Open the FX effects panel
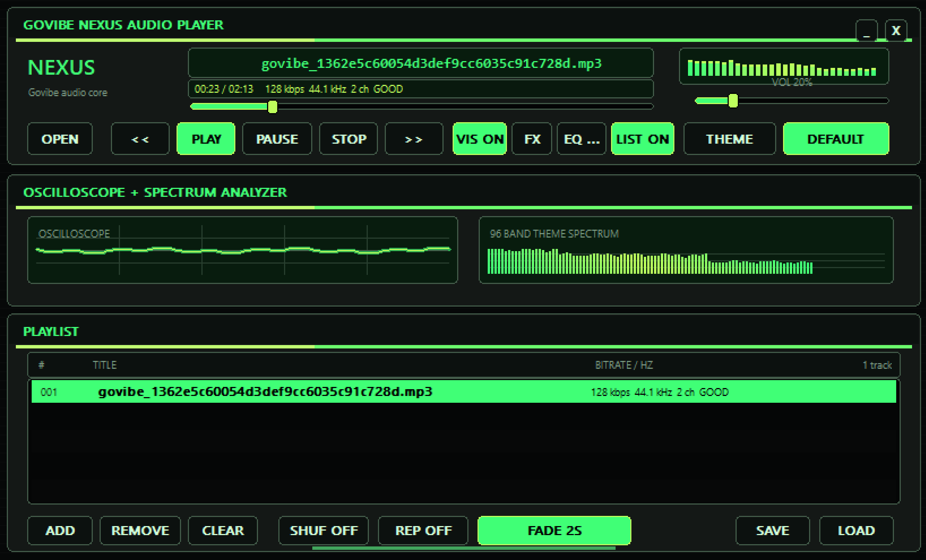 click(532, 139)
